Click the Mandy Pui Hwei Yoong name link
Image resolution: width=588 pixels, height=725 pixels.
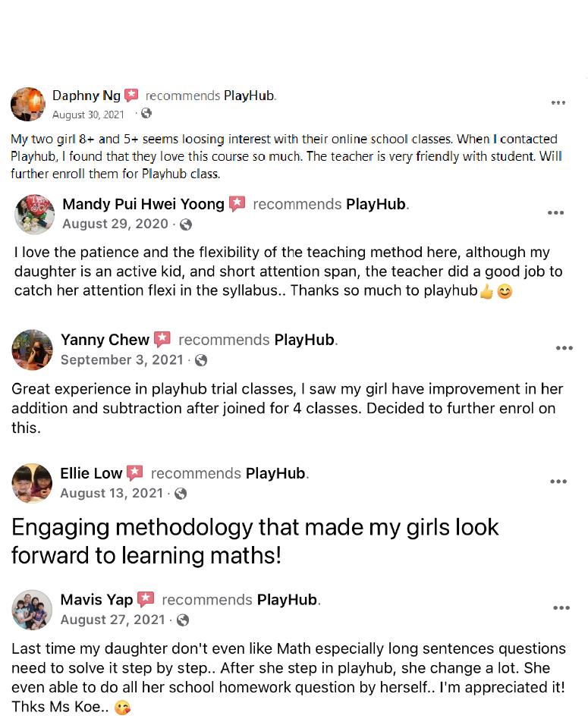(x=143, y=204)
